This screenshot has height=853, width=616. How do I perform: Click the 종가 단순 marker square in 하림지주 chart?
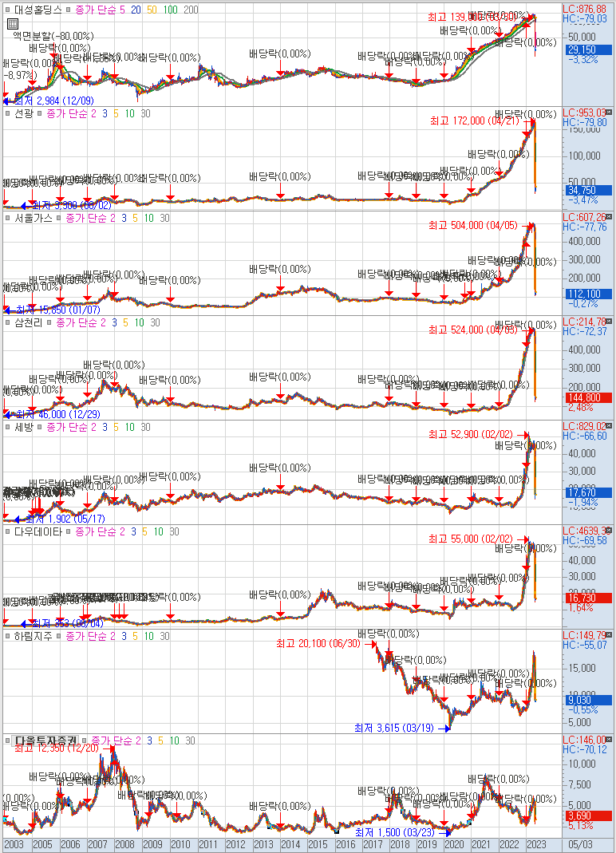click(59, 636)
